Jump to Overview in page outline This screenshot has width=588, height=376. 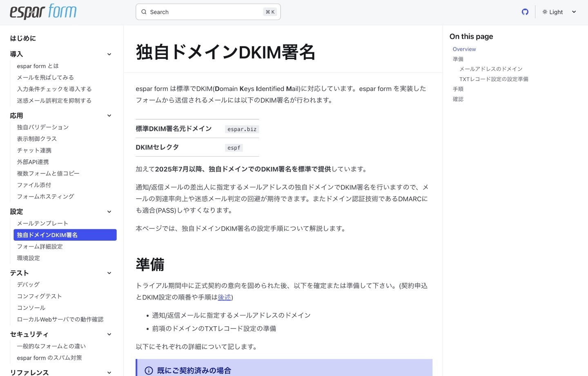pos(464,49)
